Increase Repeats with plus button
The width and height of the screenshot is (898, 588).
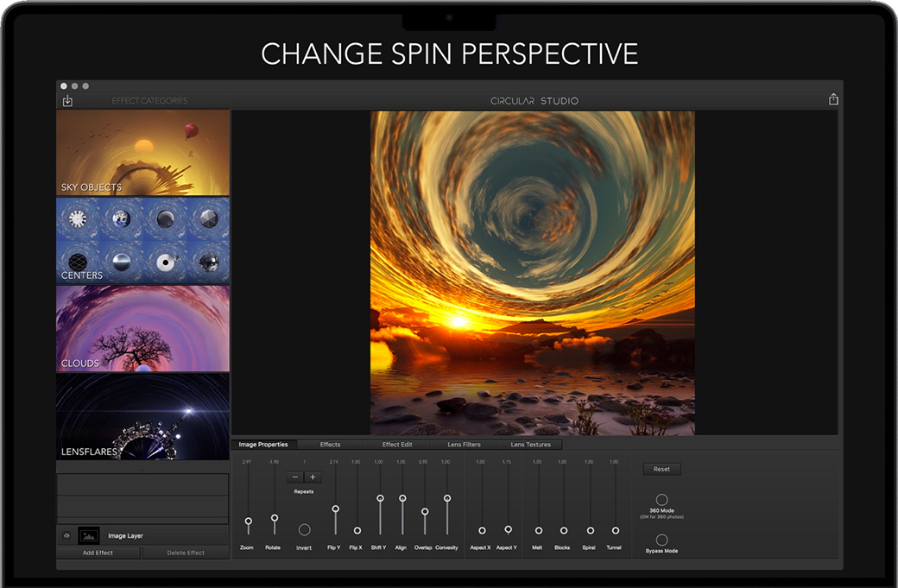point(313,477)
